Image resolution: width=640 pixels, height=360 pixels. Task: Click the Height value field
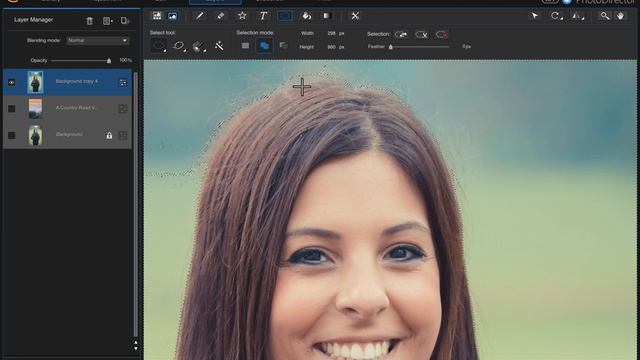331,47
